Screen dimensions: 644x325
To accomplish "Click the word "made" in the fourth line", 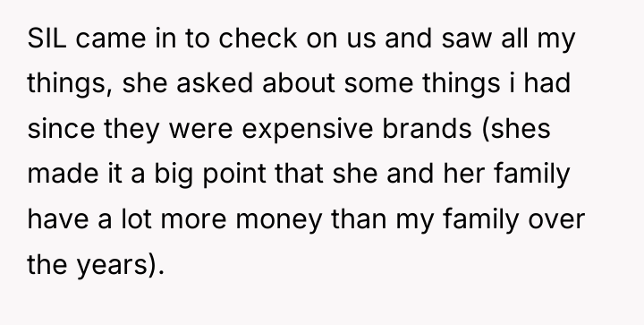I will pos(63,174).
